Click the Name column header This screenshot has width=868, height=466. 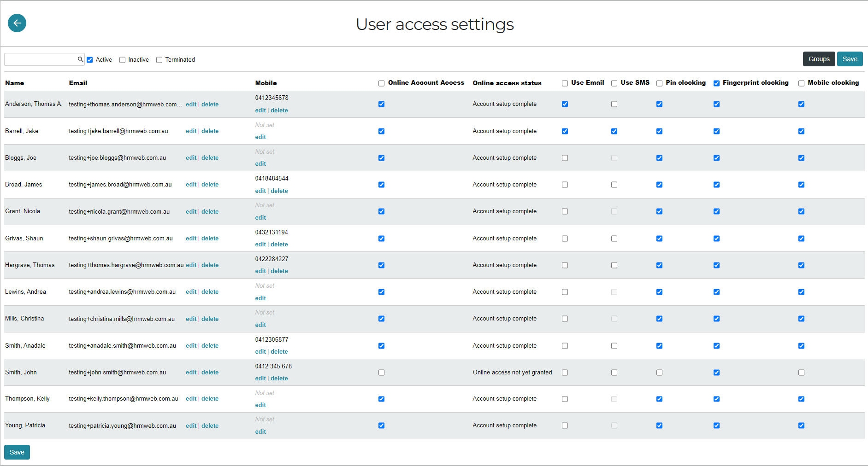[15, 83]
